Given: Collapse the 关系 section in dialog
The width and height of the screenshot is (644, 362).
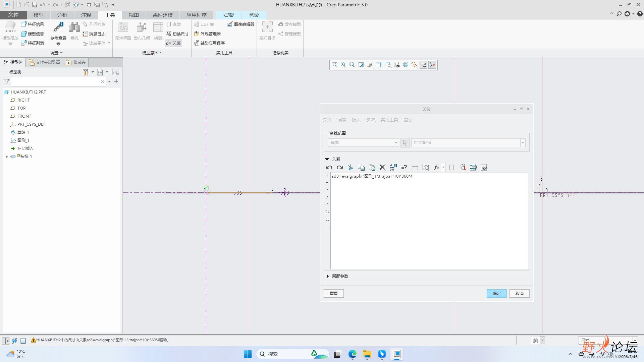Looking at the screenshot, I should [327, 159].
